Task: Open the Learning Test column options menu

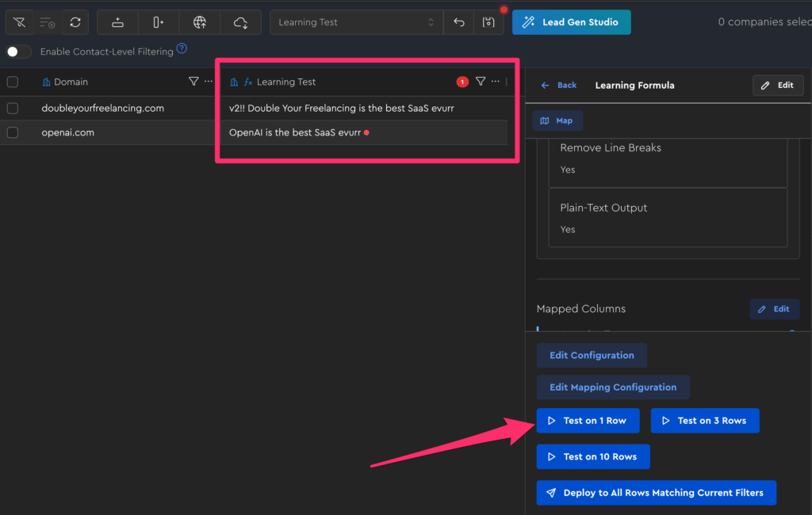Action: coord(496,82)
